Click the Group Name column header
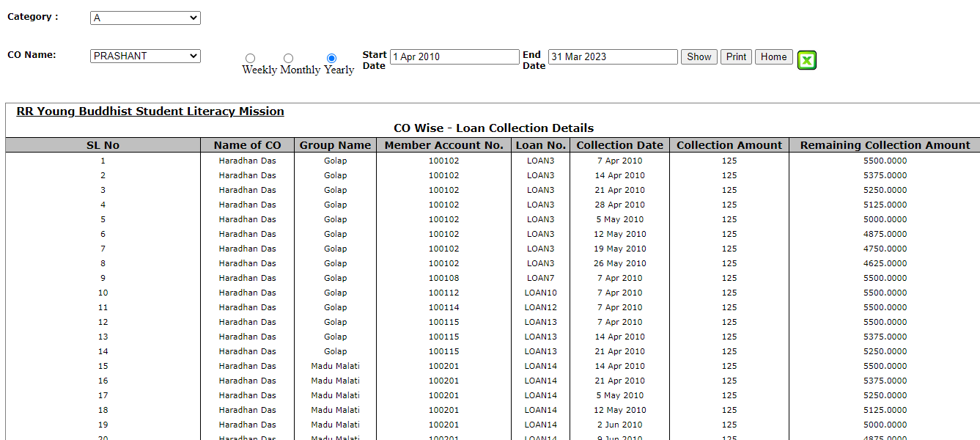Image resolution: width=980 pixels, height=440 pixels. tap(335, 145)
